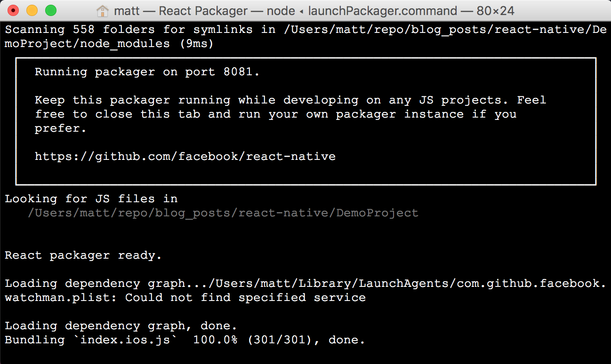Maximize the terminal using the green button
This screenshot has width=611, height=364.
[50, 10]
